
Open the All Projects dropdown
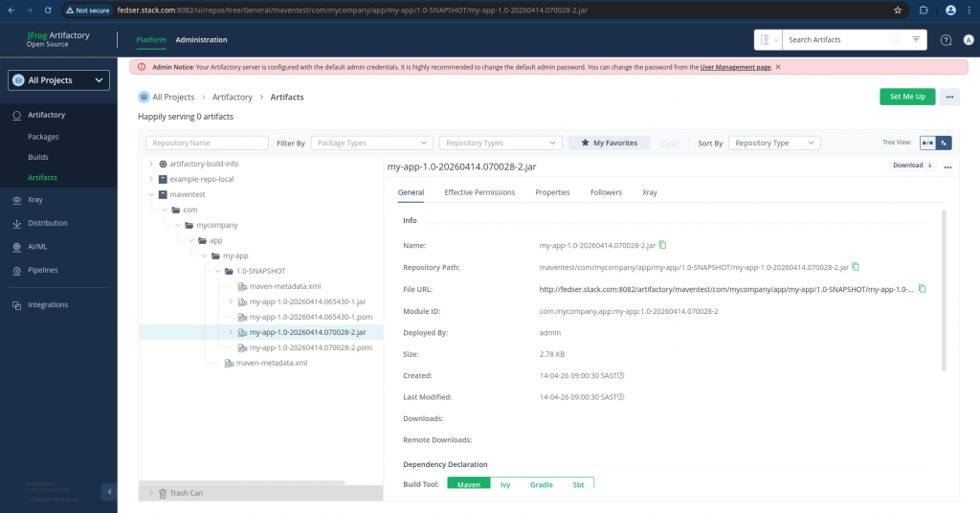[x=58, y=80]
